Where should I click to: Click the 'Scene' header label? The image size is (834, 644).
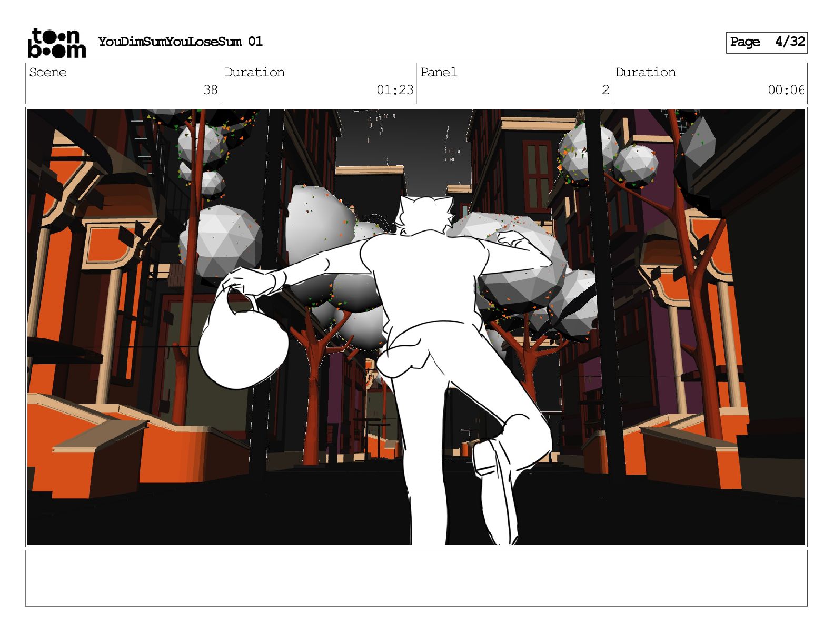[48, 72]
